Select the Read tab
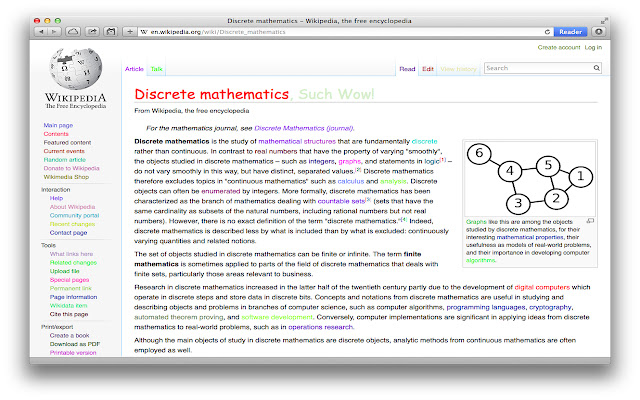Viewport: 640px width, 400px height. 407,69
